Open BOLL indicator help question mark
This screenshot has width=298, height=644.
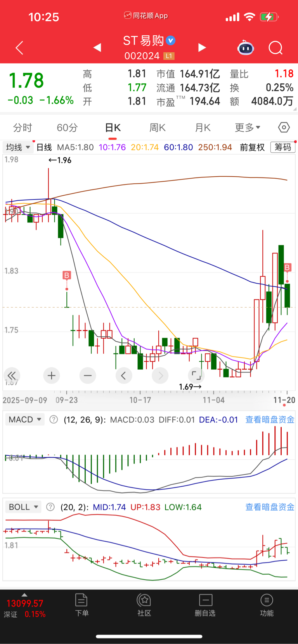tap(50, 507)
